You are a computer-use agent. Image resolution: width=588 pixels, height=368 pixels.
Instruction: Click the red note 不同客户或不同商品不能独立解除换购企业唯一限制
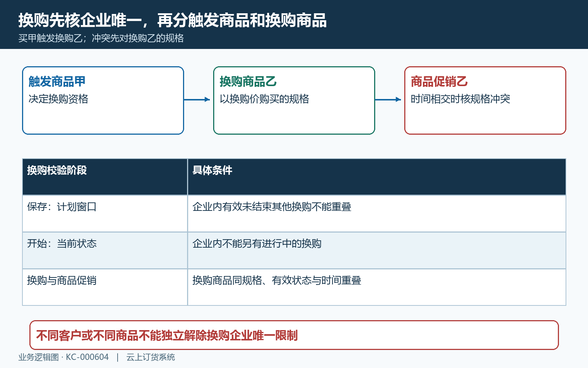(294, 335)
